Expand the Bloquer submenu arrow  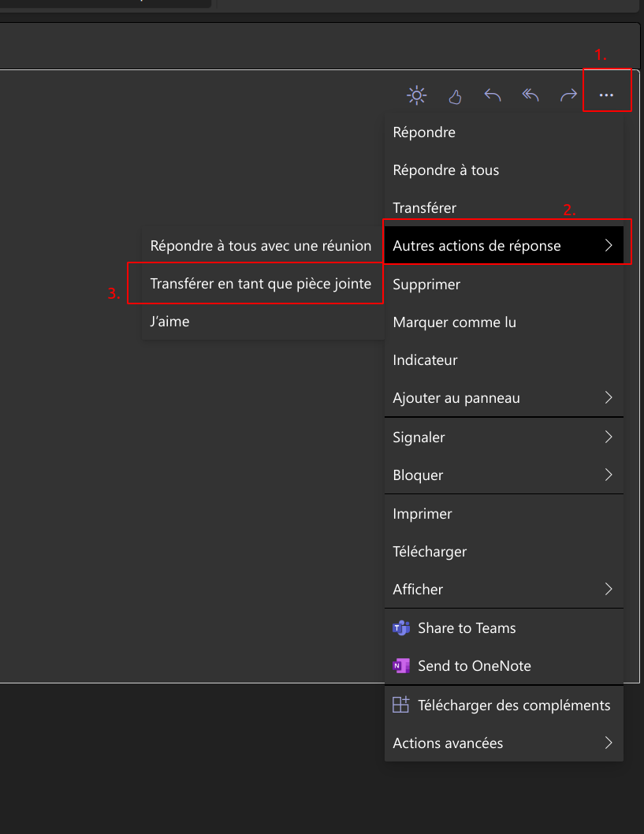[608, 475]
